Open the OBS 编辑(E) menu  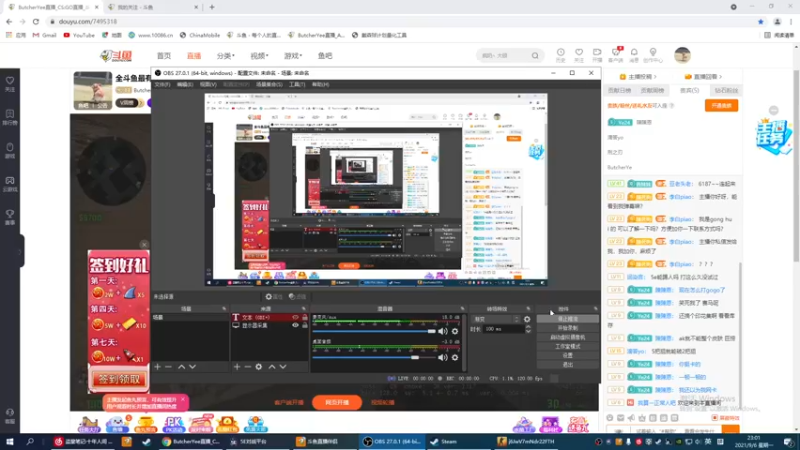185,84
